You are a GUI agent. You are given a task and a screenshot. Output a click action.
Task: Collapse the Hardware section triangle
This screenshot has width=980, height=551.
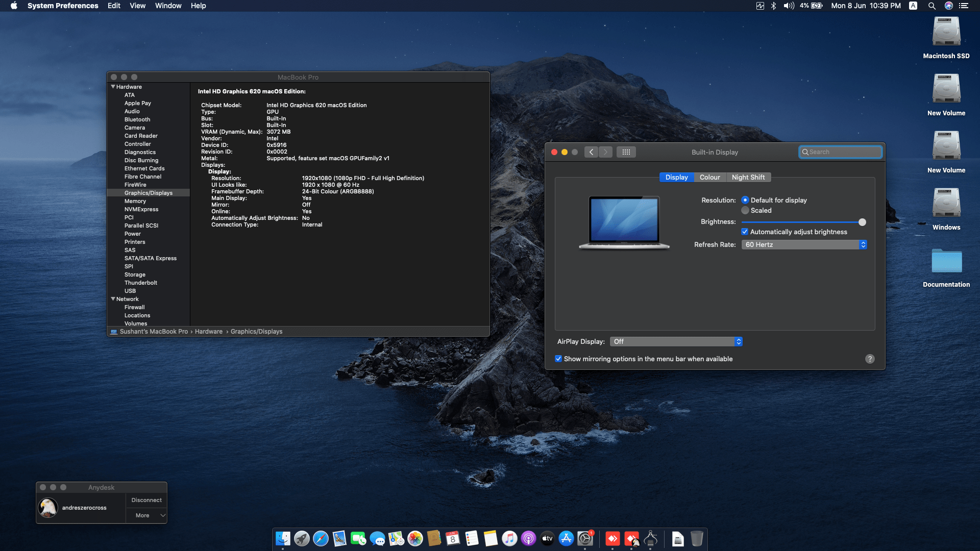[x=113, y=87]
